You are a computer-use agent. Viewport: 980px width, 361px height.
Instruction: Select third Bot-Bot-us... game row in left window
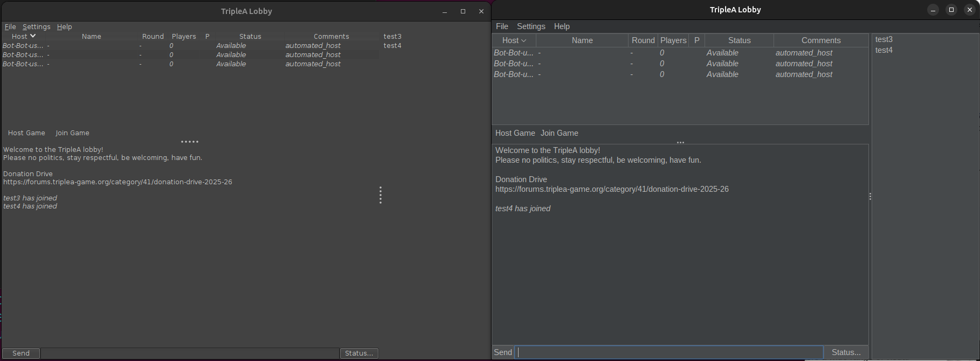click(x=190, y=64)
